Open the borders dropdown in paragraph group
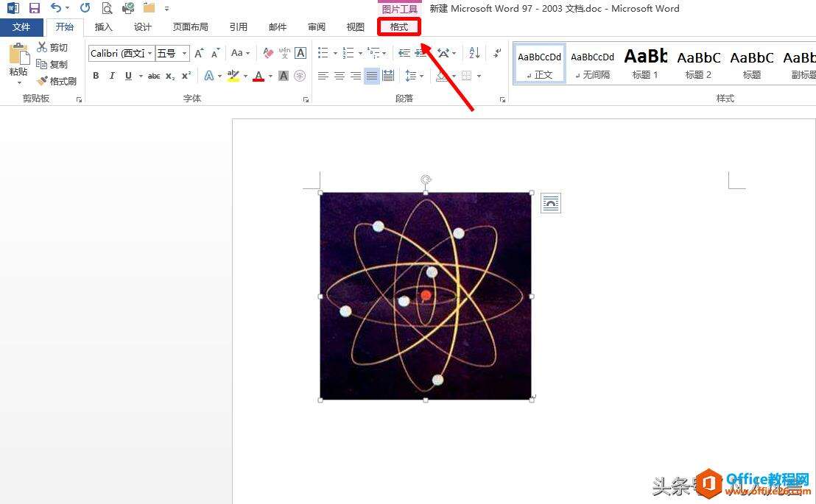Image resolution: width=816 pixels, height=504 pixels. click(479, 76)
